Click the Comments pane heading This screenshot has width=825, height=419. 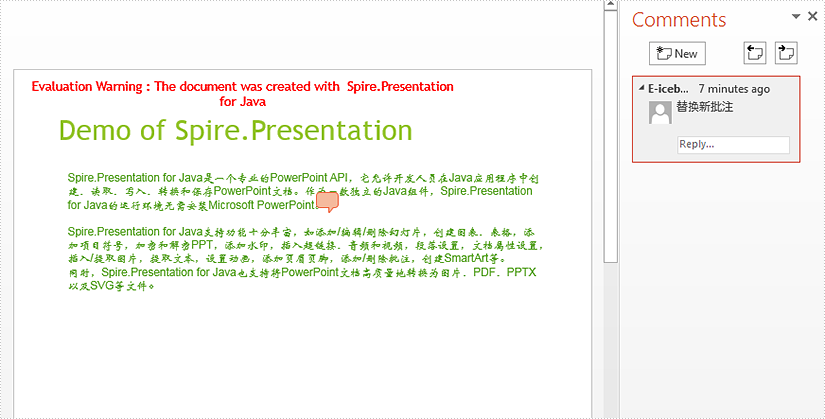click(679, 20)
